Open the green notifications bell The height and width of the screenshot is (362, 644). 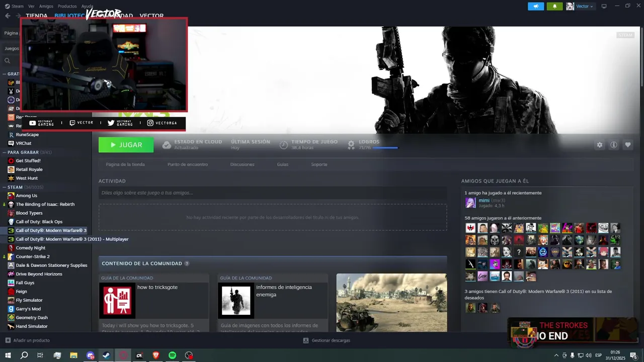coord(555,6)
